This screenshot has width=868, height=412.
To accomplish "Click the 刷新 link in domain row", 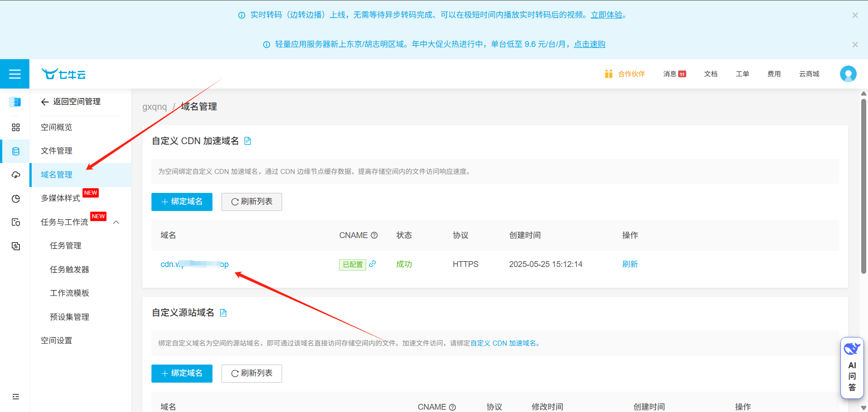I will tap(630, 264).
